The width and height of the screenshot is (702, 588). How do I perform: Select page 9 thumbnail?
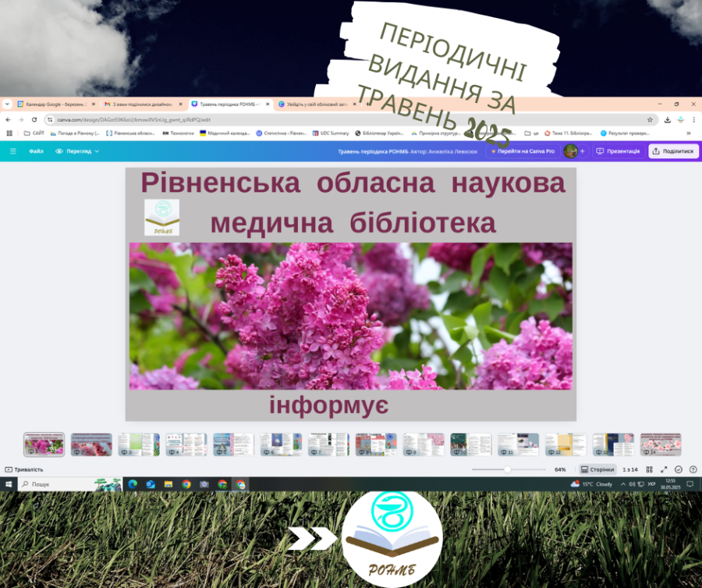tap(424, 445)
